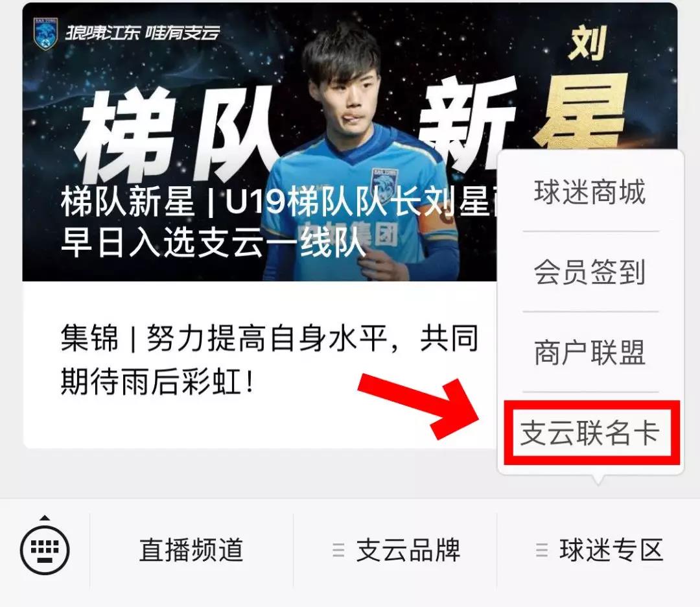Viewport: 700px width, 607px height.
Task: Open 商户联盟 from the popup
Action: click(x=590, y=352)
